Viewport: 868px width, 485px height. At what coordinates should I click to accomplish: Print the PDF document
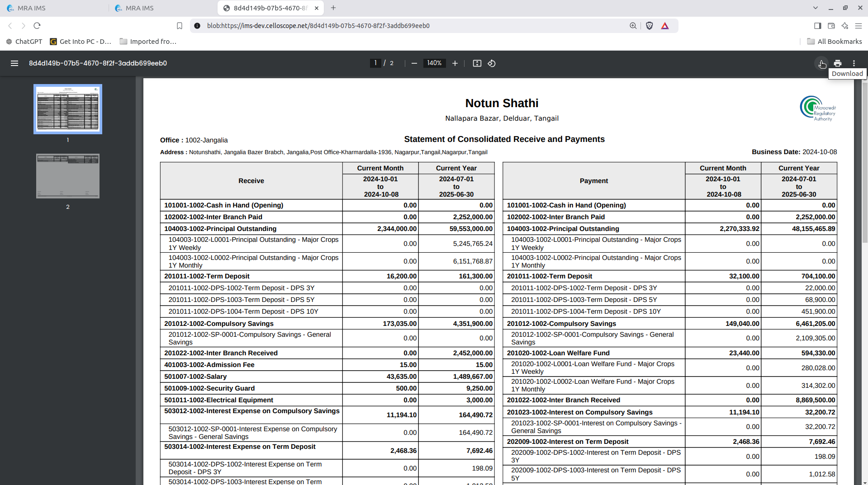(838, 63)
